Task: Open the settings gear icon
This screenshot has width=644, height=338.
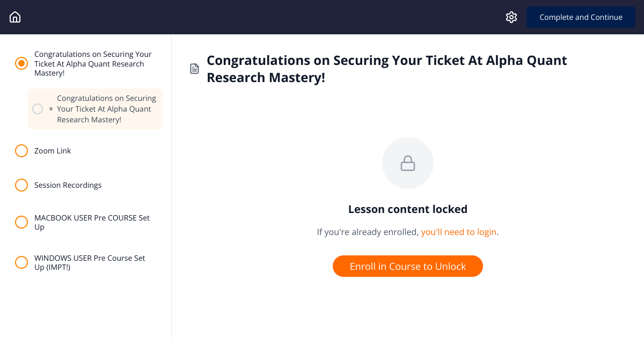Action: pyautogui.click(x=511, y=17)
